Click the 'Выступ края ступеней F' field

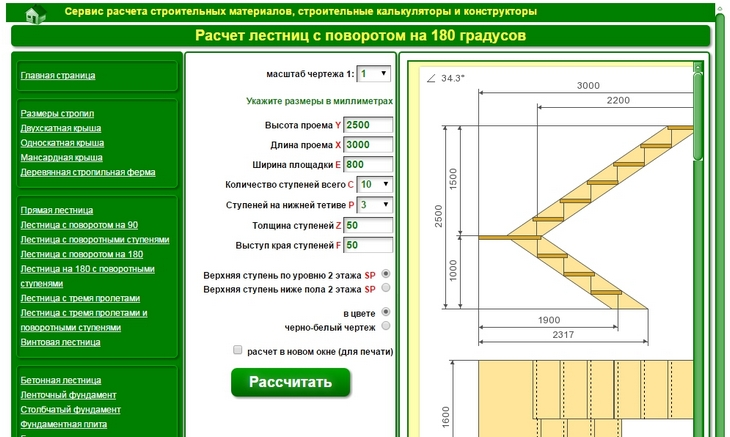368,245
